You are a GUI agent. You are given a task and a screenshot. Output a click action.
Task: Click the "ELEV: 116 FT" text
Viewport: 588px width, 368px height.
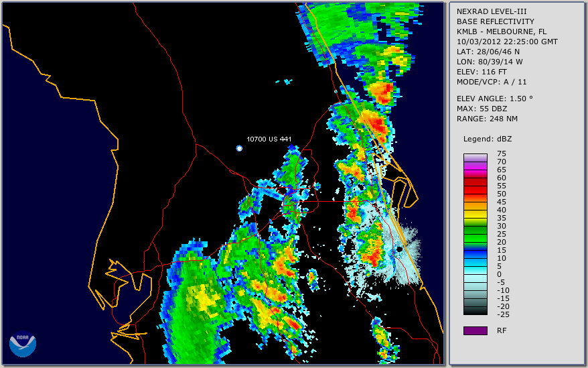coord(482,72)
